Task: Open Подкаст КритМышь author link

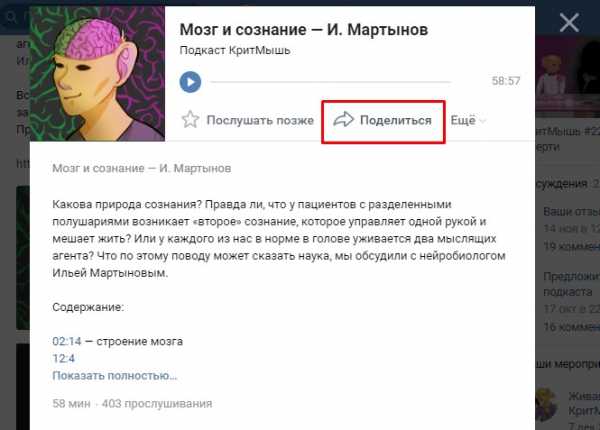Action: tap(235, 50)
